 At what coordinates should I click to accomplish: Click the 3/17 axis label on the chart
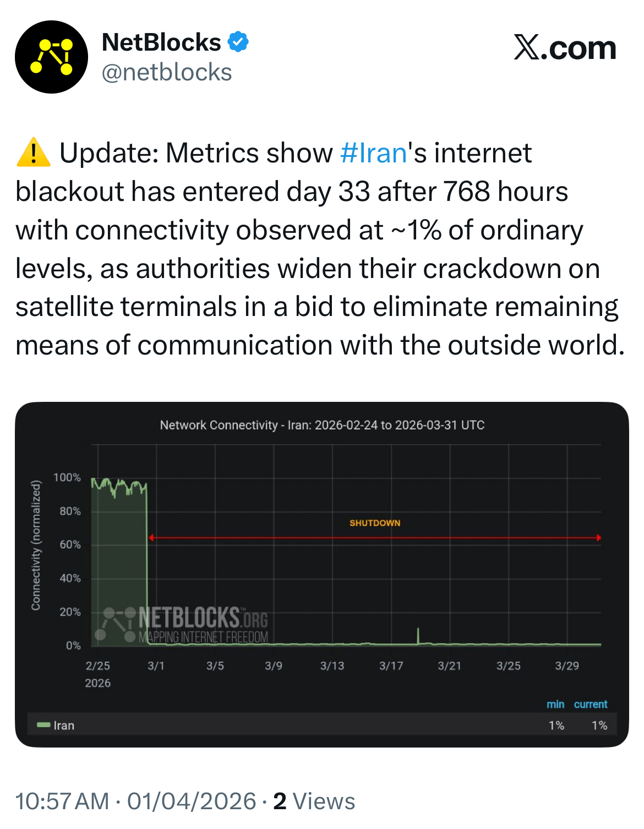point(392,666)
